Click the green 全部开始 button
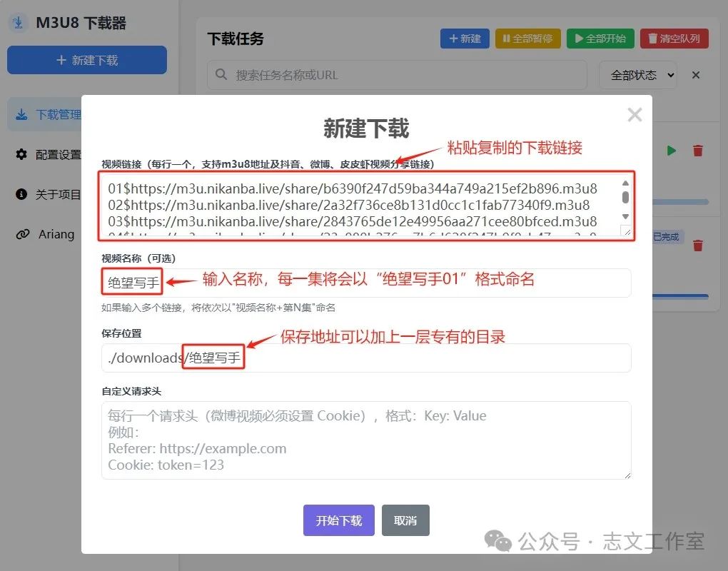The image size is (728, 571). 600,39
